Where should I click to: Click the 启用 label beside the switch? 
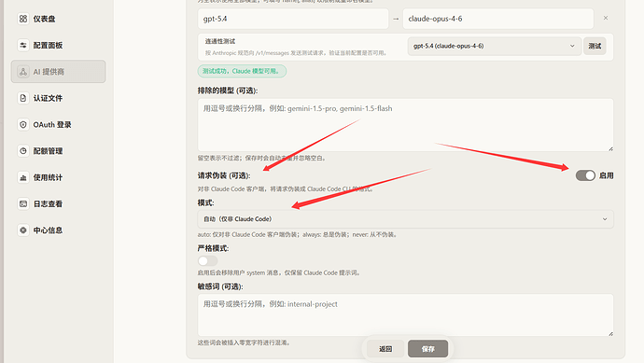point(606,175)
